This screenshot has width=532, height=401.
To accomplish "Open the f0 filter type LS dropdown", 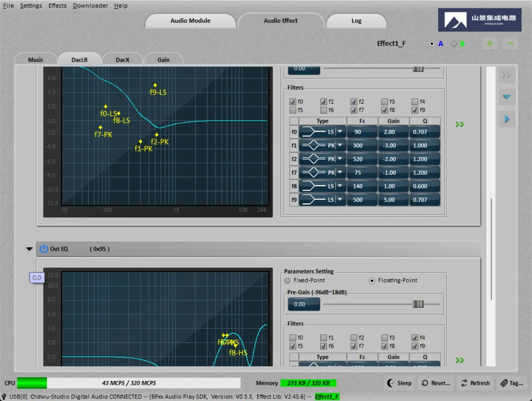I will click(x=340, y=132).
